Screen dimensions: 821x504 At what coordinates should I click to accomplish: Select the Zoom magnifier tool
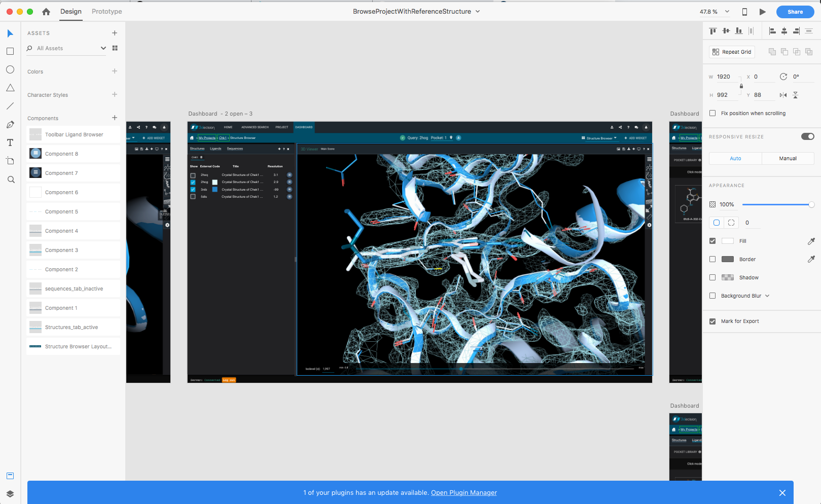[11, 179]
